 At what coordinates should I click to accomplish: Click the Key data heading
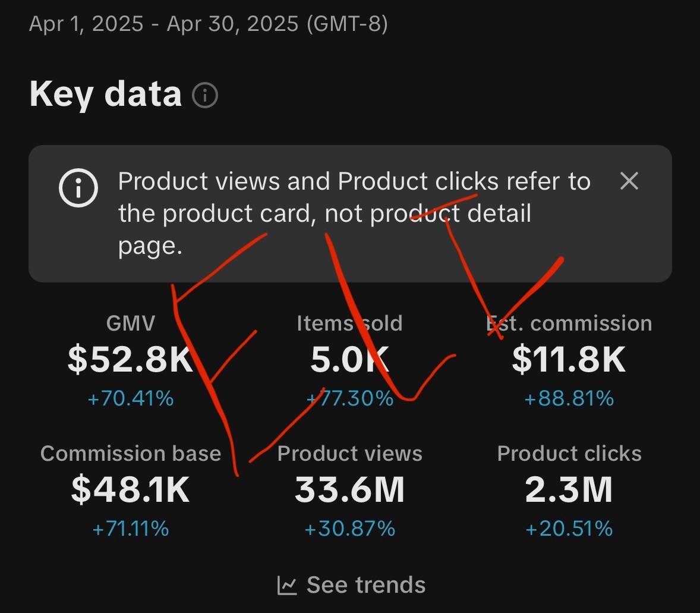tap(105, 95)
